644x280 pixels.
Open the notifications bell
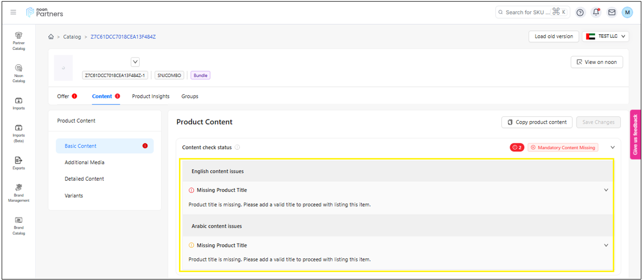coord(596,12)
